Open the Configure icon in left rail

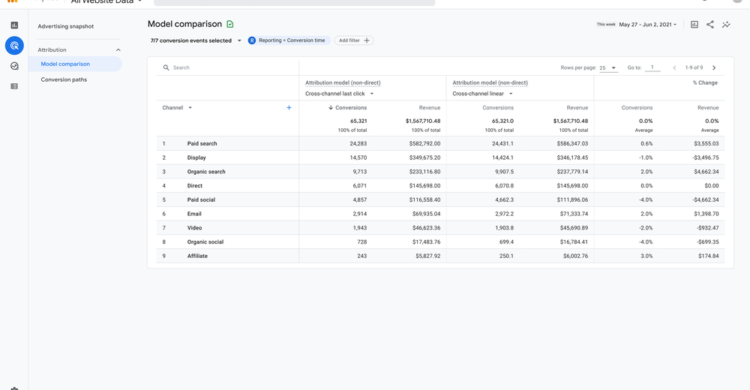[x=14, y=86]
